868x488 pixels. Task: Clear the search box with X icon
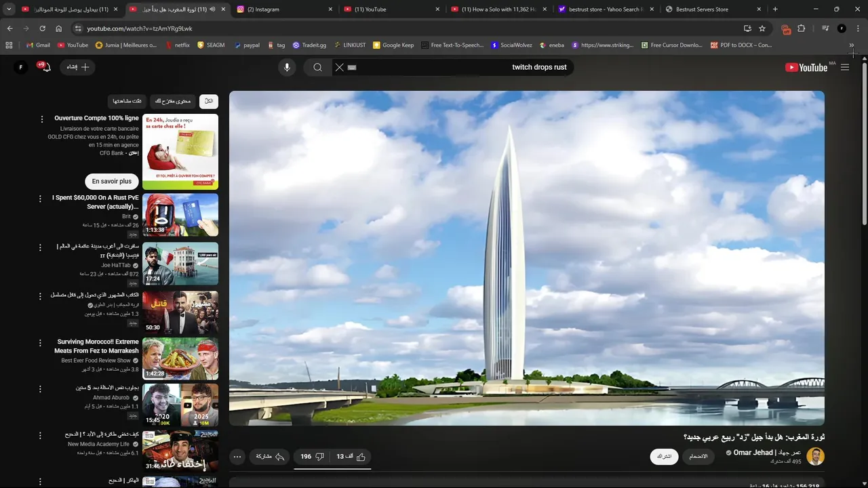click(x=339, y=67)
